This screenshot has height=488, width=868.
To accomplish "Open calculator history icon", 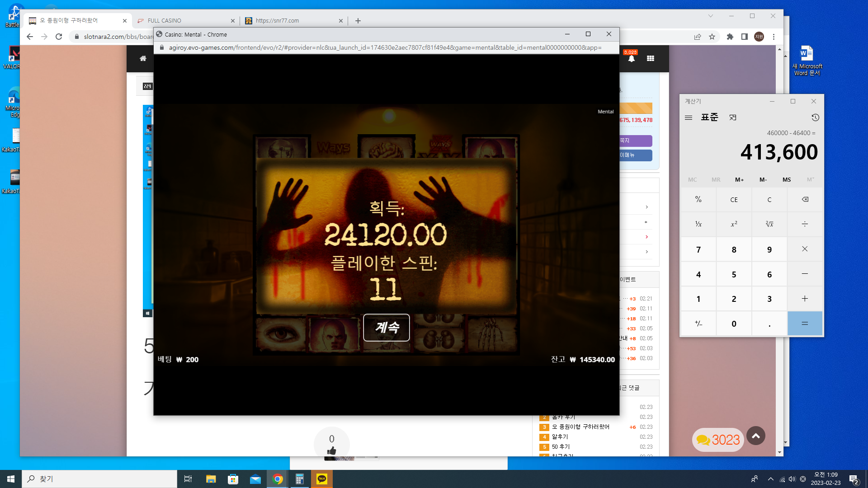I will click(815, 117).
